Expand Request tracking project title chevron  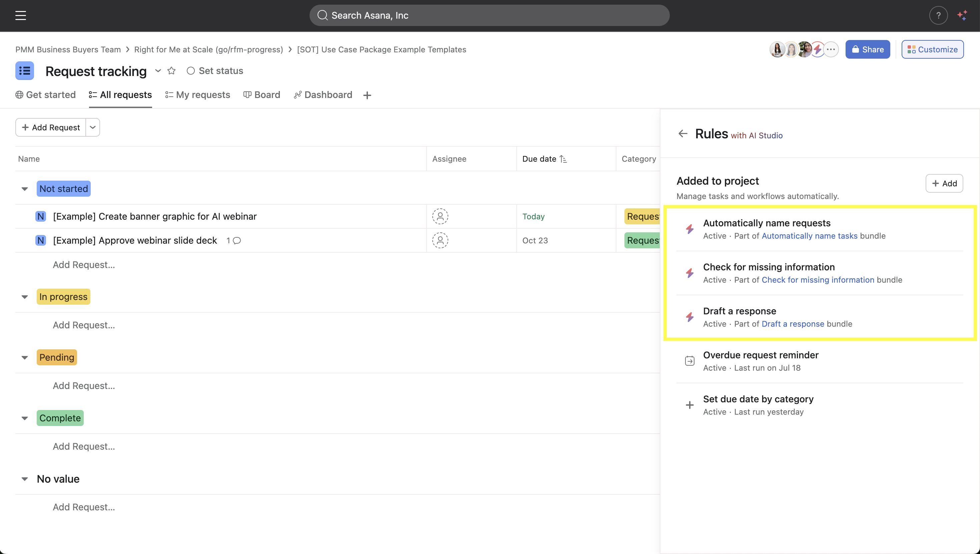158,71
